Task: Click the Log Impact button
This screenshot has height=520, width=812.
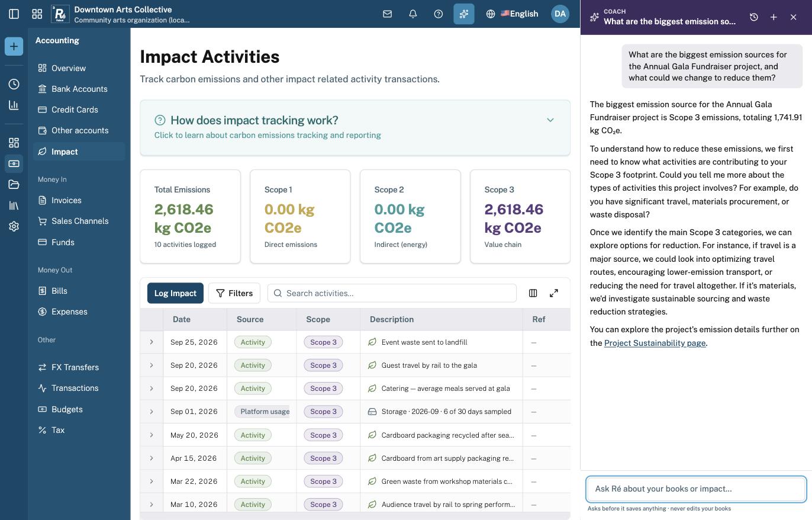Action: [x=175, y=293]
